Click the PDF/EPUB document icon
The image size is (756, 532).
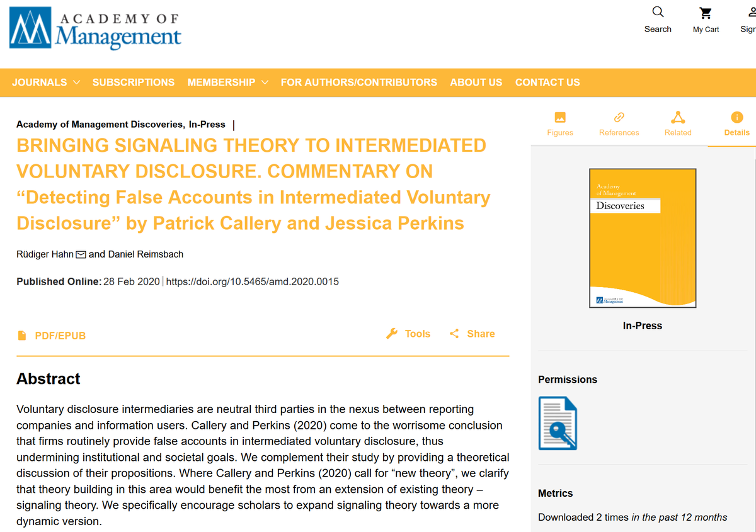click(x=22, y=335)
